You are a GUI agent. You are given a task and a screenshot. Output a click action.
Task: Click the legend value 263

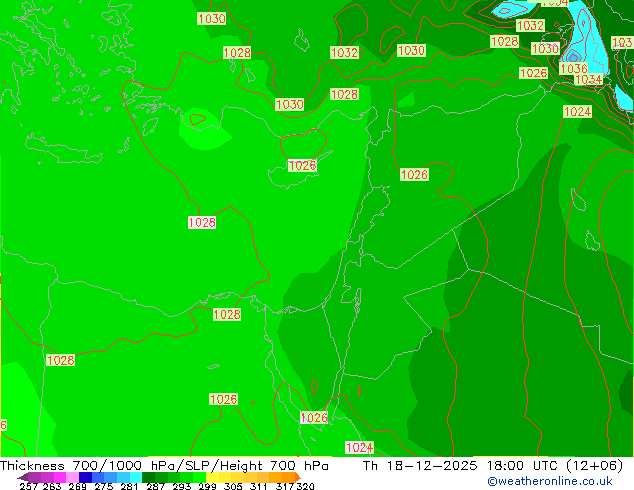[x=52, y=486]
